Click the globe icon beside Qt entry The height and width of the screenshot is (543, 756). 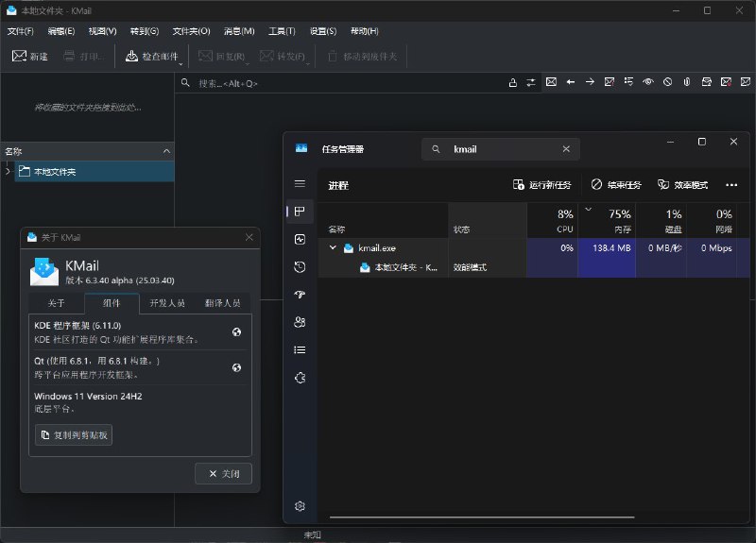pyautogui.click(x=236, y=367)
